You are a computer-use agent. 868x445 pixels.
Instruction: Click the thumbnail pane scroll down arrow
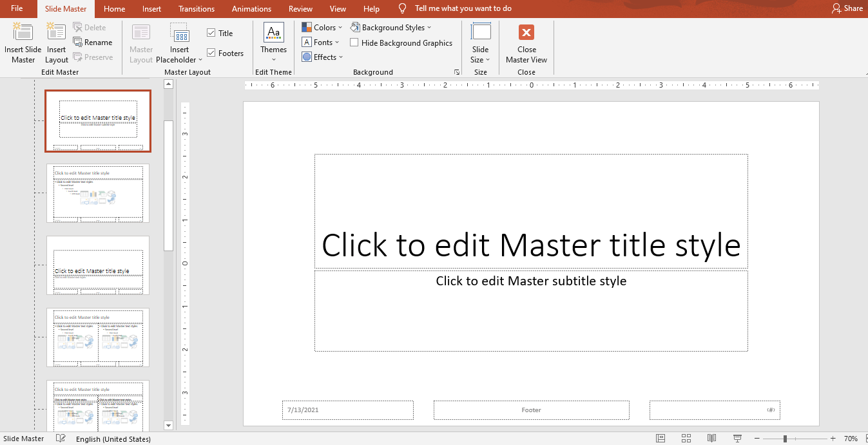point(169,425)
